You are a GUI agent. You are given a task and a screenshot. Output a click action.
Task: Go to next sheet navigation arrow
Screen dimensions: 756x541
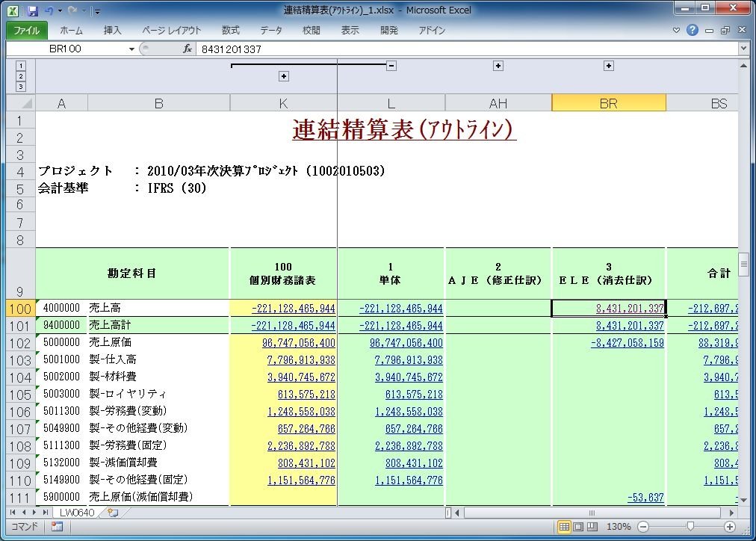[34, 512]
